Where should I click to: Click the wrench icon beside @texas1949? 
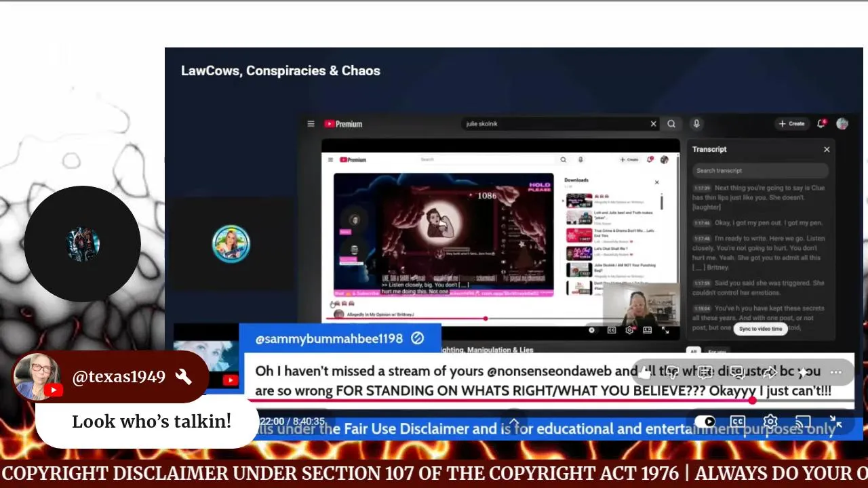pyautogui.click(x=183, y=377)
